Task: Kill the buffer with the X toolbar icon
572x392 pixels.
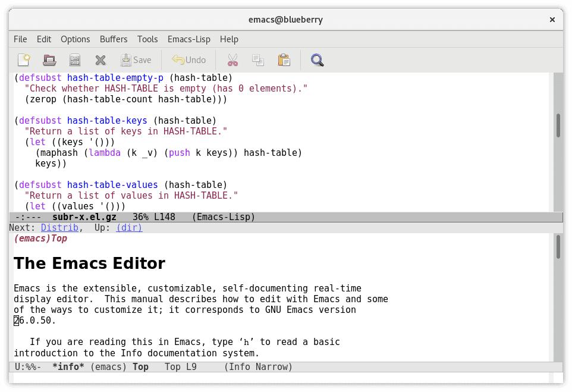Action: point(100,60)
